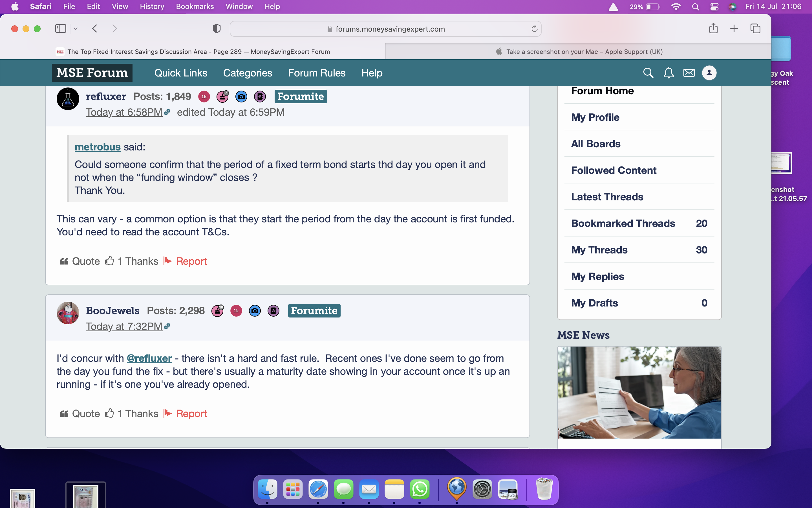The height and width of the screenshot is (508, 812).
Task: Click BooJewels' 1k posts badge
Action: (236, 311)
